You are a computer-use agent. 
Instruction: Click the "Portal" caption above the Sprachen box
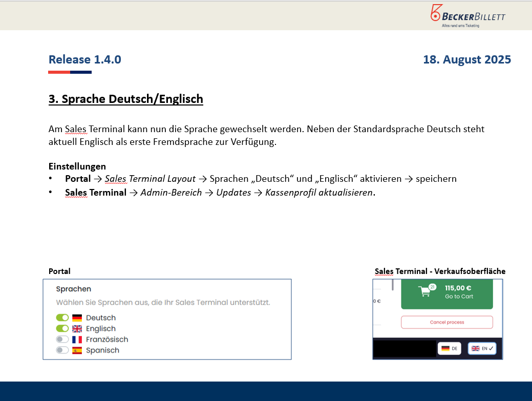pos(59,271)
